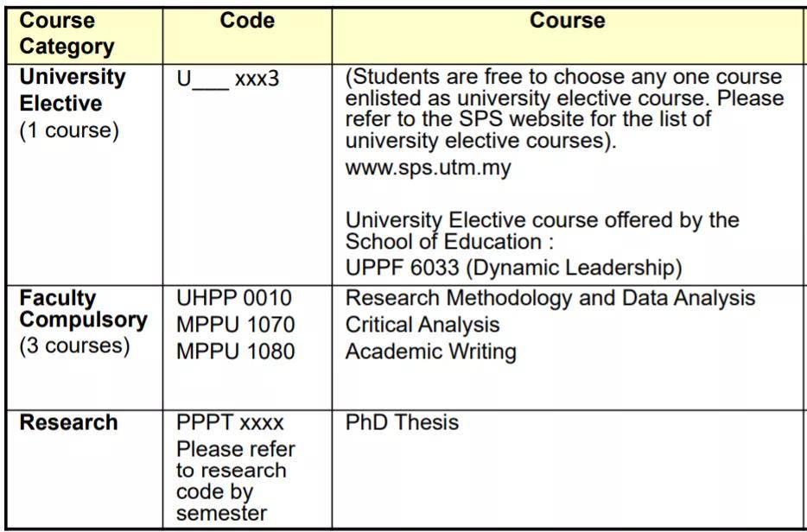Viewport: 807px width, 532px height.
Task: Click the PPPT xxxx code
Action: click(x=230, y=422)
